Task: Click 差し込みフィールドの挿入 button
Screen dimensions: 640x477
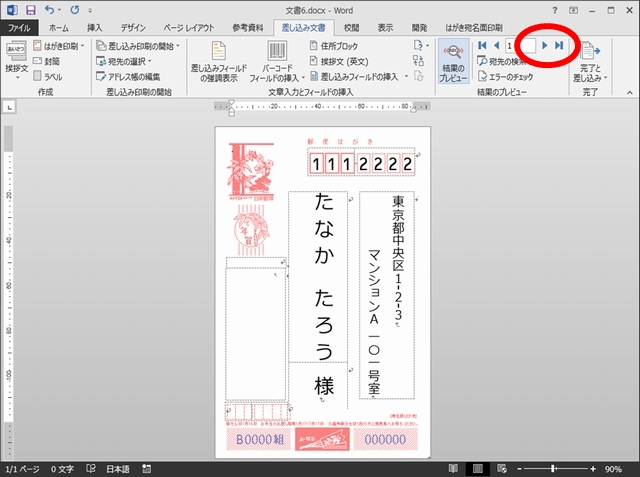Action: point(354,76)
